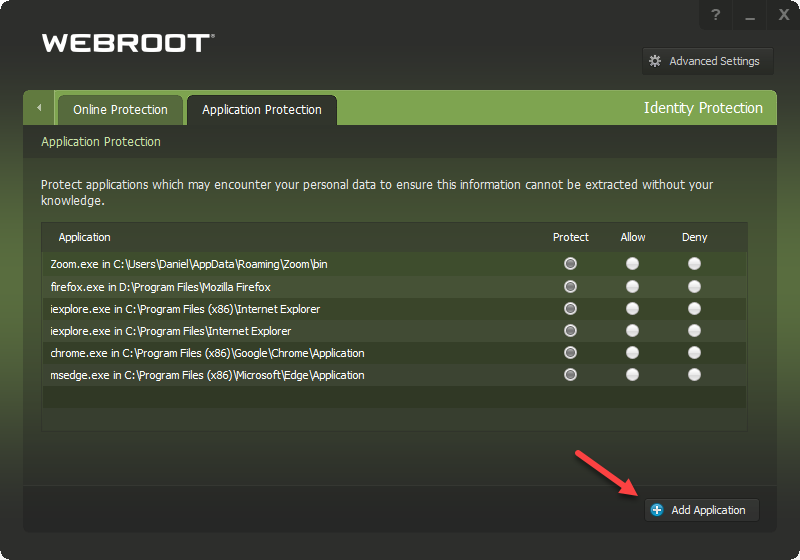Set chrome.exe to Deny
Viewport: 800px width, 560px height.
(x=694, y=352)
